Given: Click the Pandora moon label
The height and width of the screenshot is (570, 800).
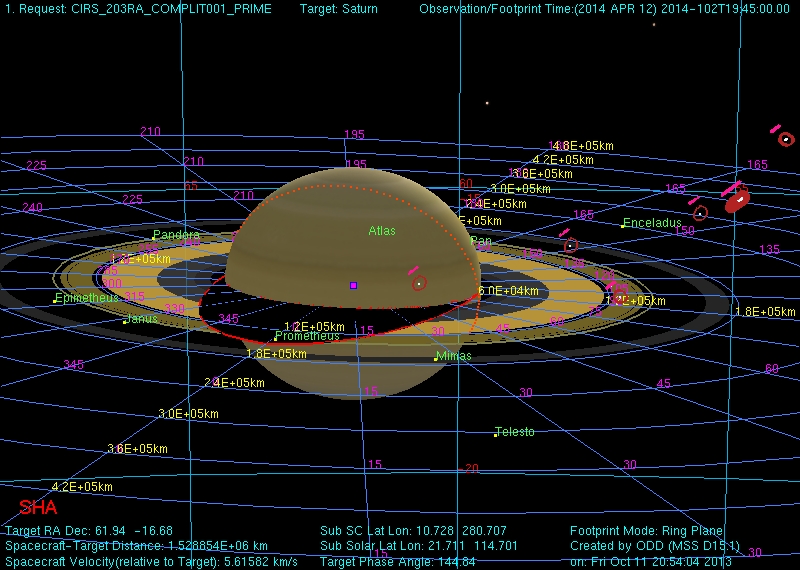Looking at the screenshot, I should [x=176, y=235].
